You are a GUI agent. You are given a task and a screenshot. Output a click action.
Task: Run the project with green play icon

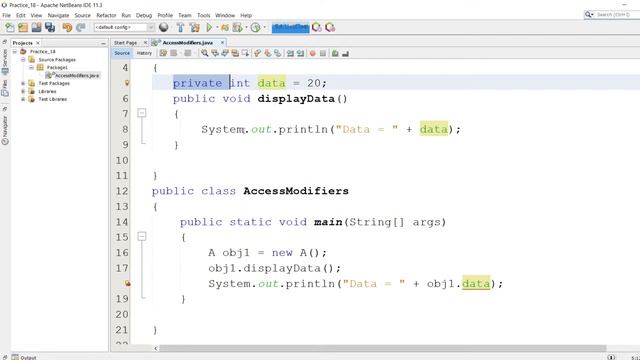pyautogui.click(x=209, y=27)
